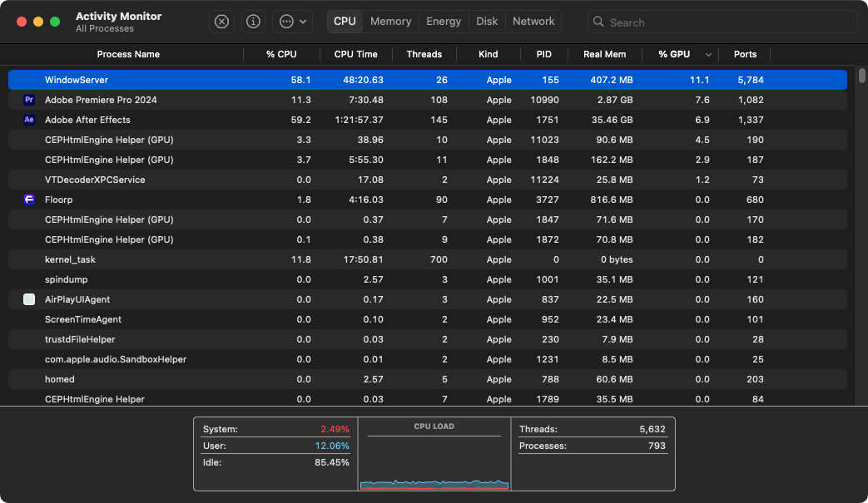
Task: Click the vertical scrollbar thumb of the process list
Action: tap(862, 75)
